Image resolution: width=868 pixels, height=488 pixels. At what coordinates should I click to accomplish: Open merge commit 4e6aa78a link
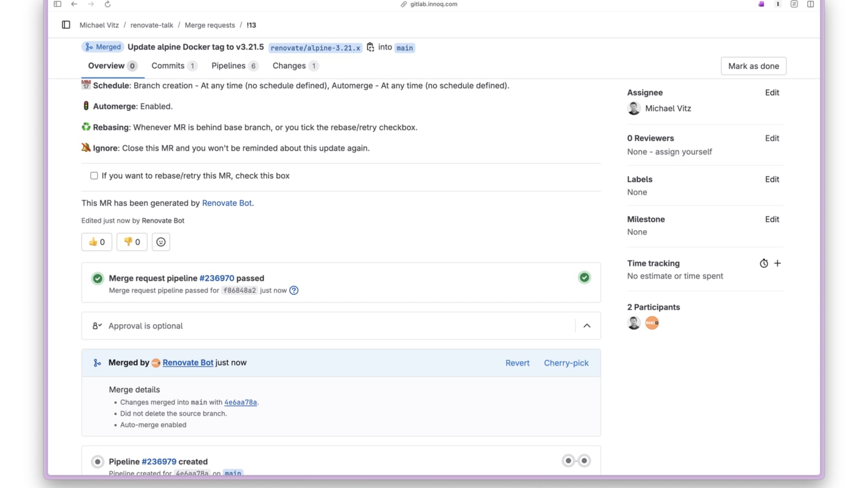pyautogui.click(x=241, y=402)
